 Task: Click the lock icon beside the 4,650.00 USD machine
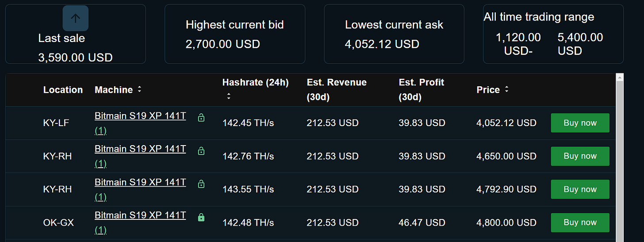click(201, 151)
